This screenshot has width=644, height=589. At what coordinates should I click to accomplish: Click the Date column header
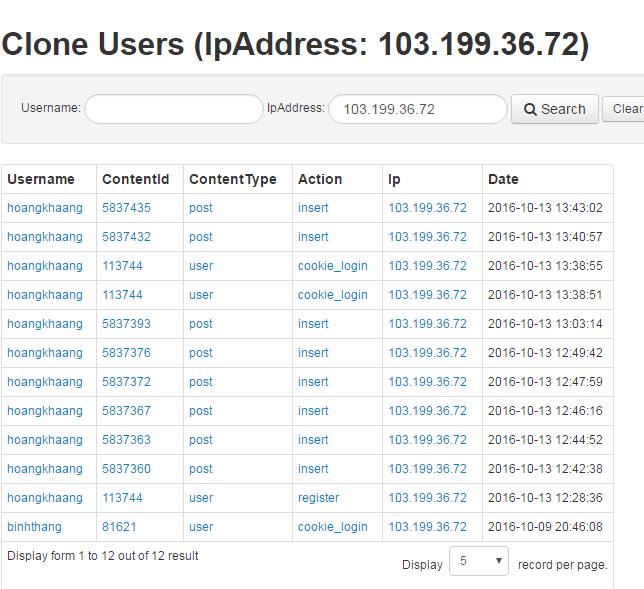(503, 179)
